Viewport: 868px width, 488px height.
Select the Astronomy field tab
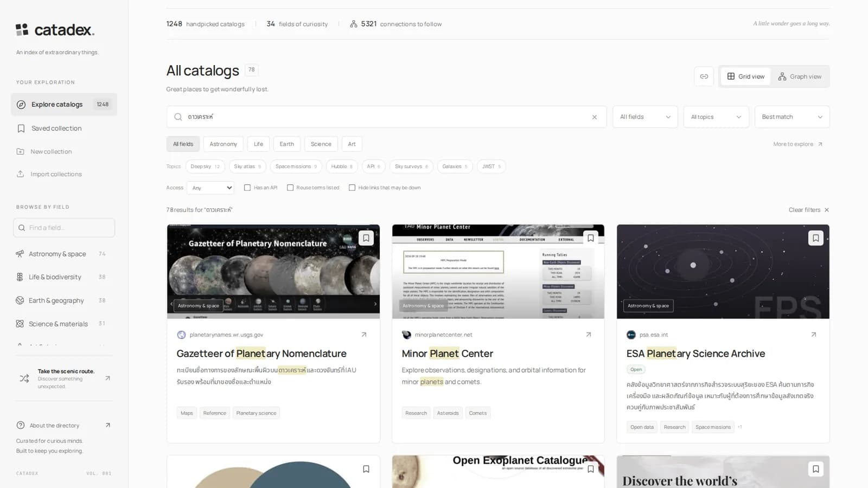(224, 144)
